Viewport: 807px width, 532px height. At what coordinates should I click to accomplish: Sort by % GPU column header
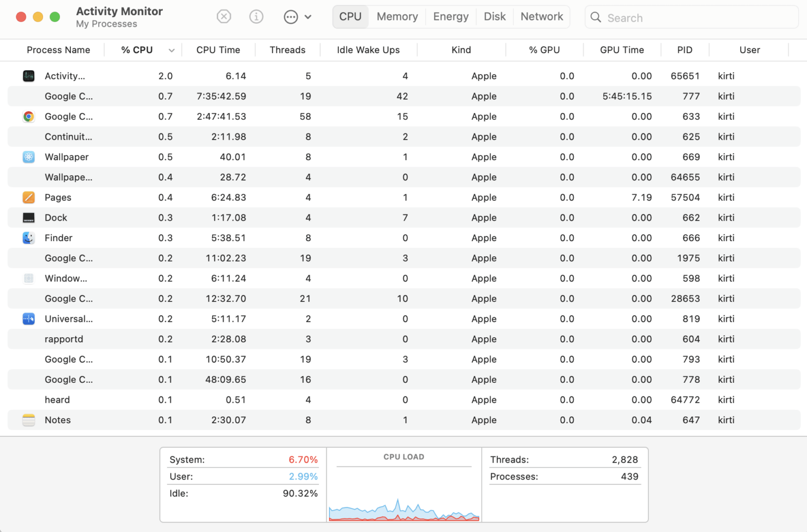pos(544,50)
